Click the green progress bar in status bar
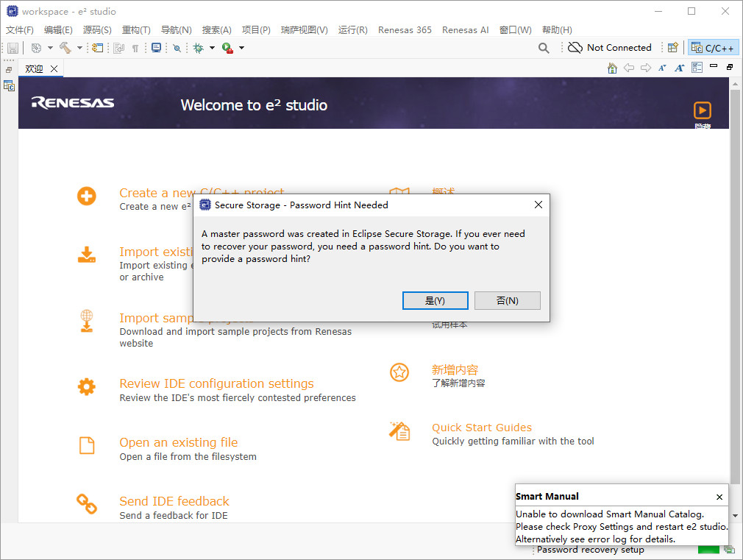Viewport: 743px width, 560px height. pyautogui.click(x=708, y=550)
